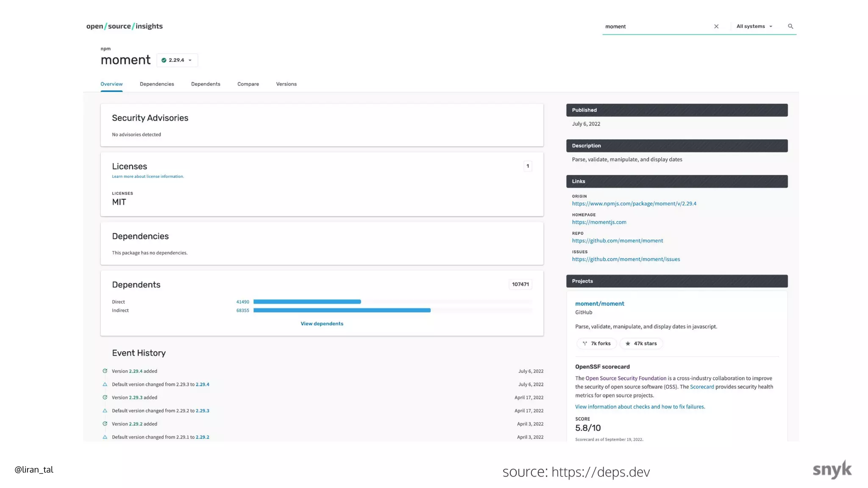868x488 pixels.
Task: Switch to the Dependencies tab
Action: (x=157, y=84)
